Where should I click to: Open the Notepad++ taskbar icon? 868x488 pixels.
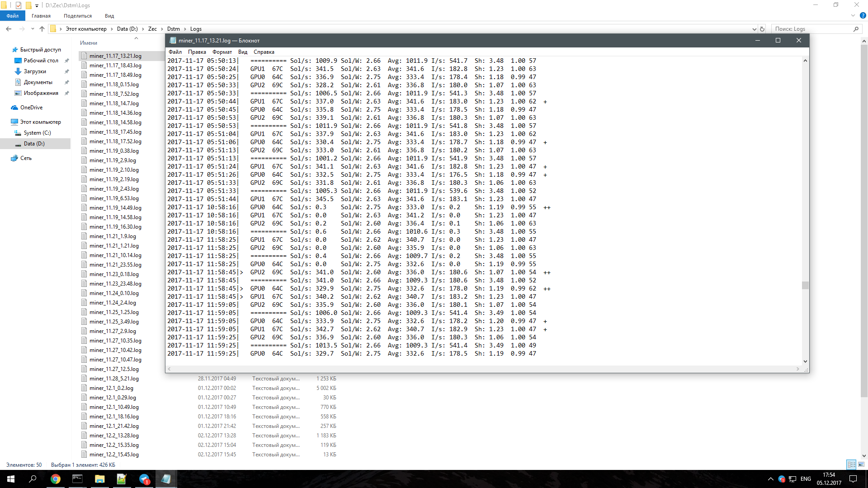[x=122, y=479]
